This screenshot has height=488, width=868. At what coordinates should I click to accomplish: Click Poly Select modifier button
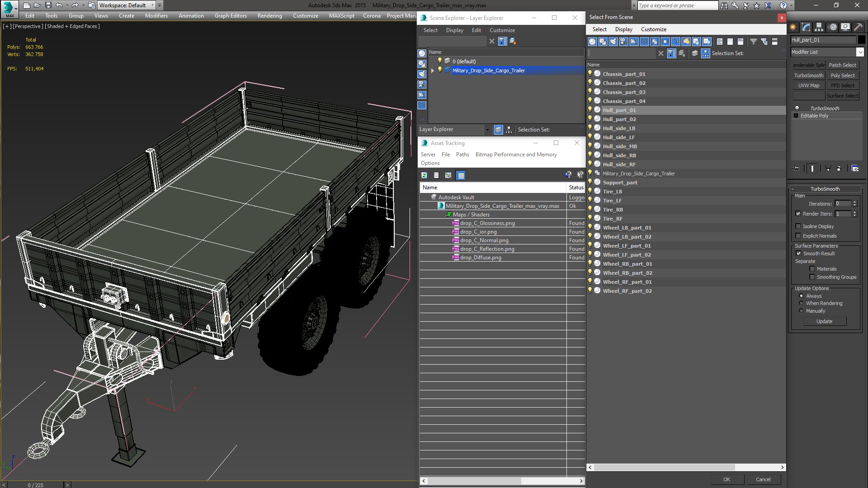843,75
